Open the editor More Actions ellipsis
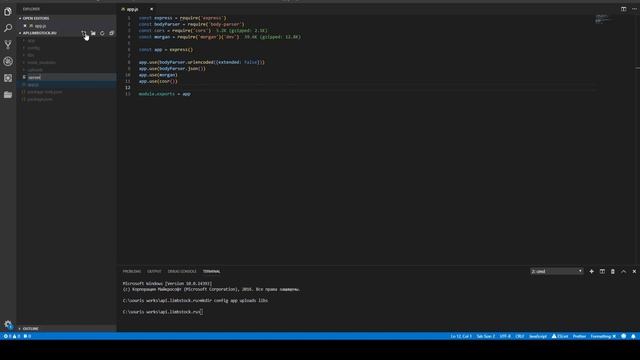This screenshot has height=360, width=640. pyautogui.click(x=634, y=9)
